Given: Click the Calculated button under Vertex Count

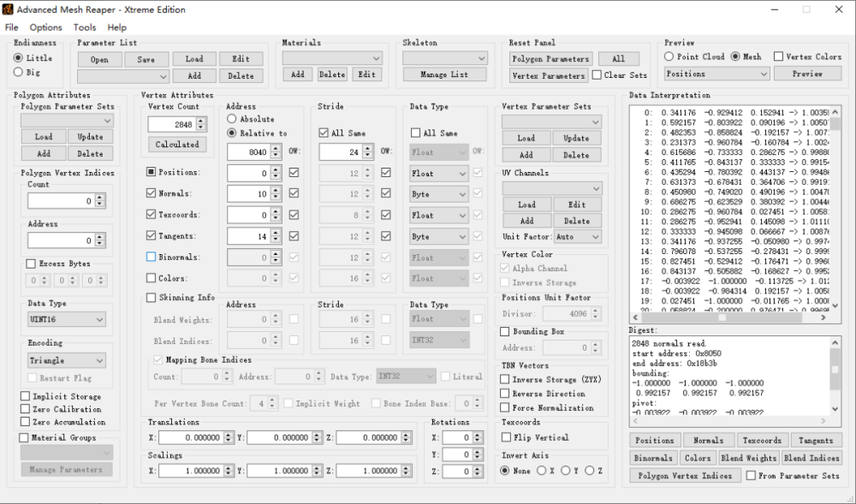Looking at the screenshot, I should coord(177,145).
